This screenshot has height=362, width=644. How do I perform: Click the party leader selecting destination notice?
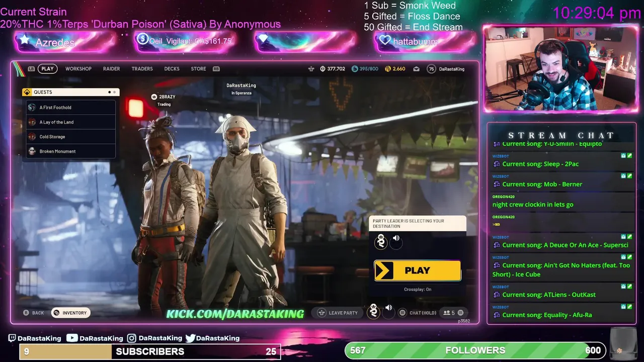418,224
